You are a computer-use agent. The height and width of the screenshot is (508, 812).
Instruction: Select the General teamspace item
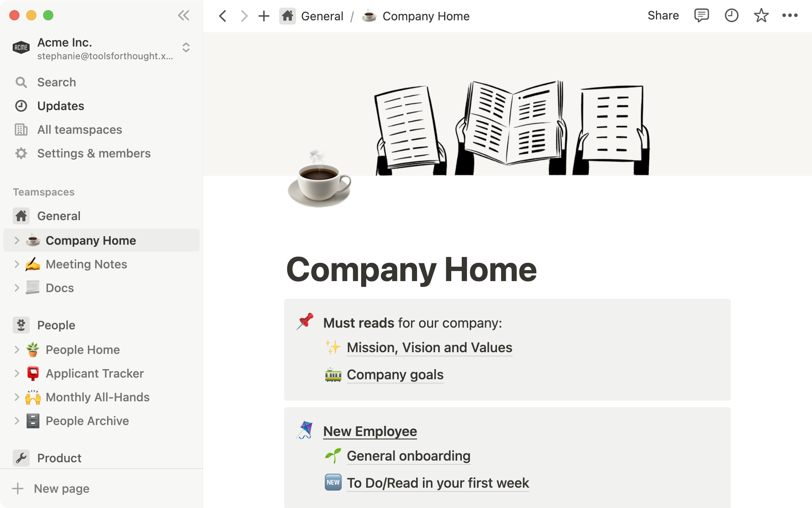tap(58, 216)
